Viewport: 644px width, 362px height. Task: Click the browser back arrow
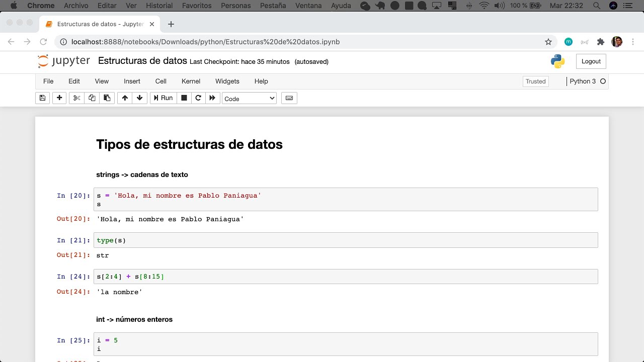point(11,42)
